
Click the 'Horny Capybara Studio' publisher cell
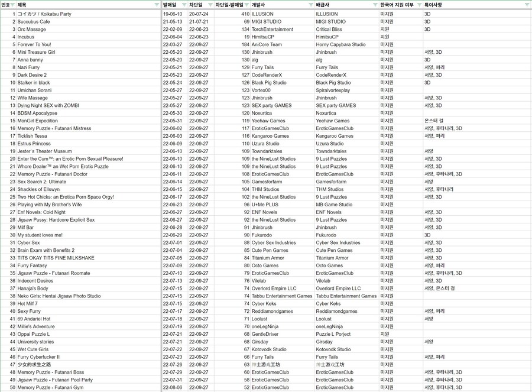[x=347, y=44]
